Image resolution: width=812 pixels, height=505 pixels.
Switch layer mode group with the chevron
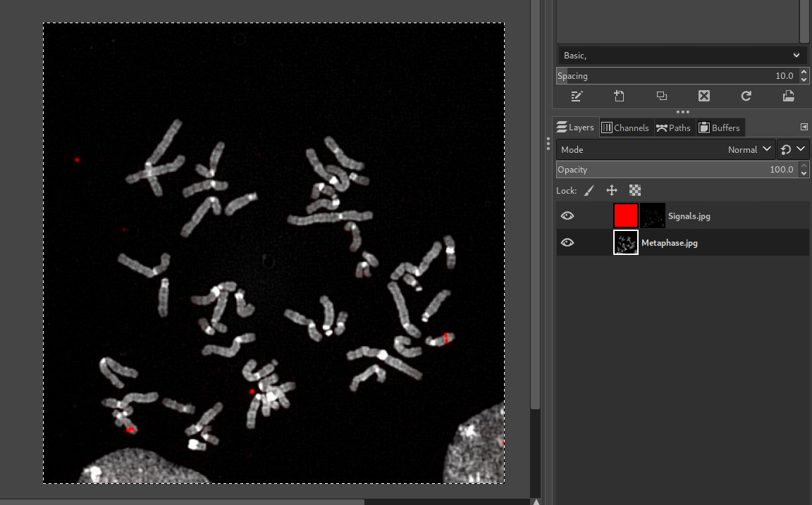pyautogui.click(x=801, y=149)
